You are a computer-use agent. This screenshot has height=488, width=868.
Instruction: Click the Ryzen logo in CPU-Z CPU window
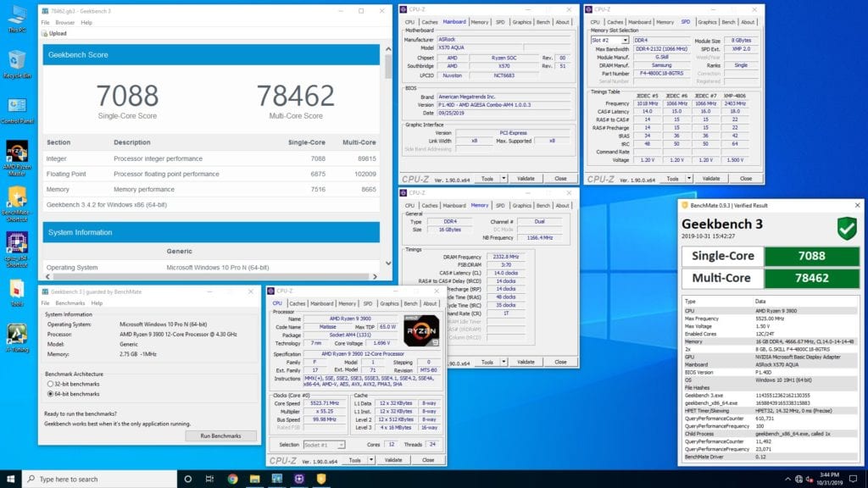click(421, 330)
